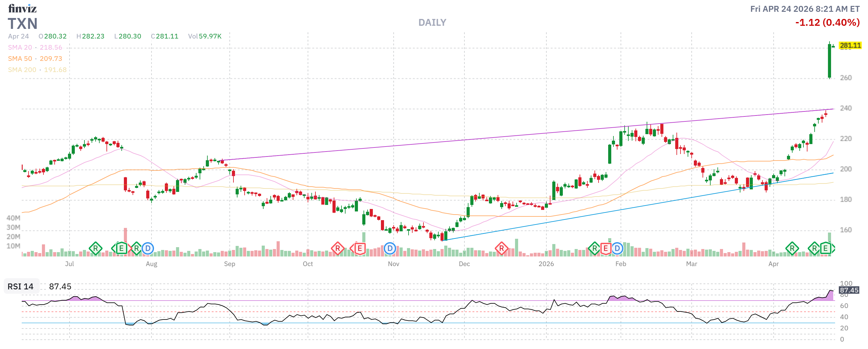Open the green E earnings marker in late July

[x=121, y=249]
